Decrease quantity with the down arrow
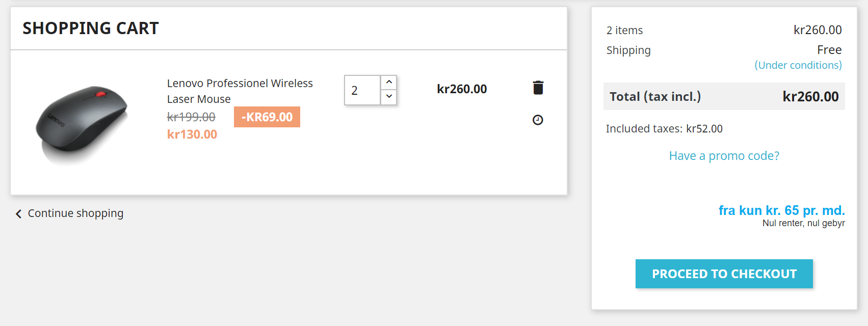The width and height of the screenshot is (868, 326). [x=389, y=97]
